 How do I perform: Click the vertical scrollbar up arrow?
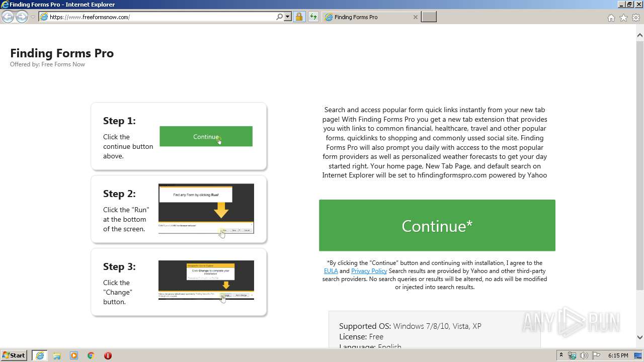click(640, 36)
